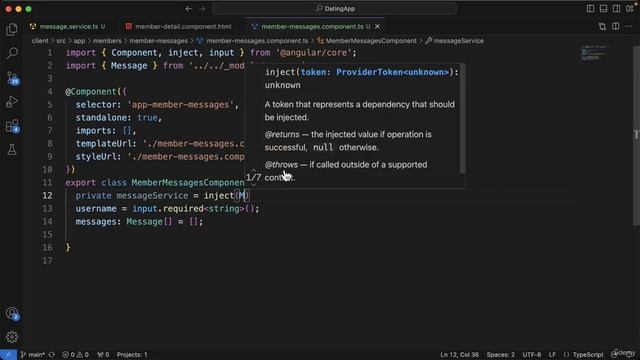Screen dimensions: 640x360
Task: Open the Accounts menu icon
Action: [x=12, y=313]
